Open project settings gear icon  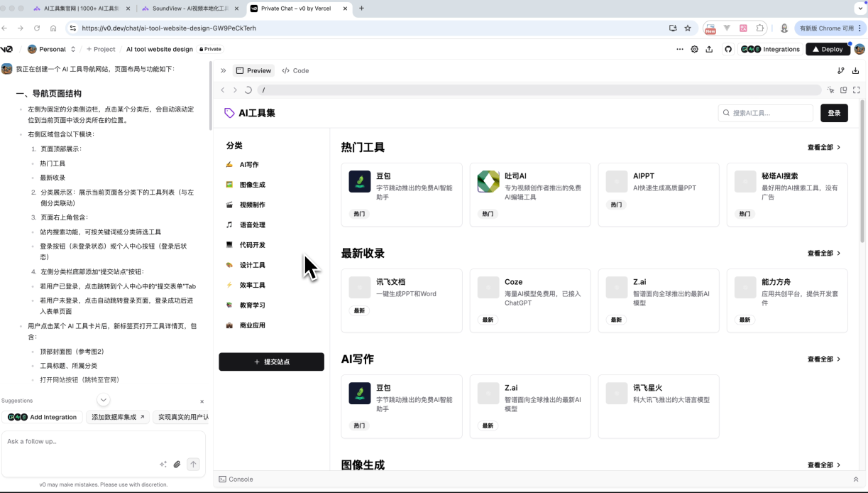694,49
